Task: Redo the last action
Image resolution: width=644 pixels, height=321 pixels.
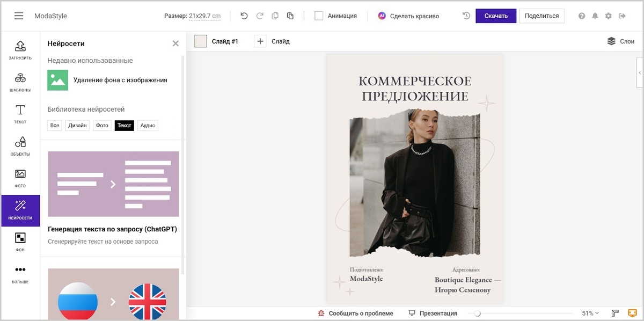Action: tap(260, 16)
